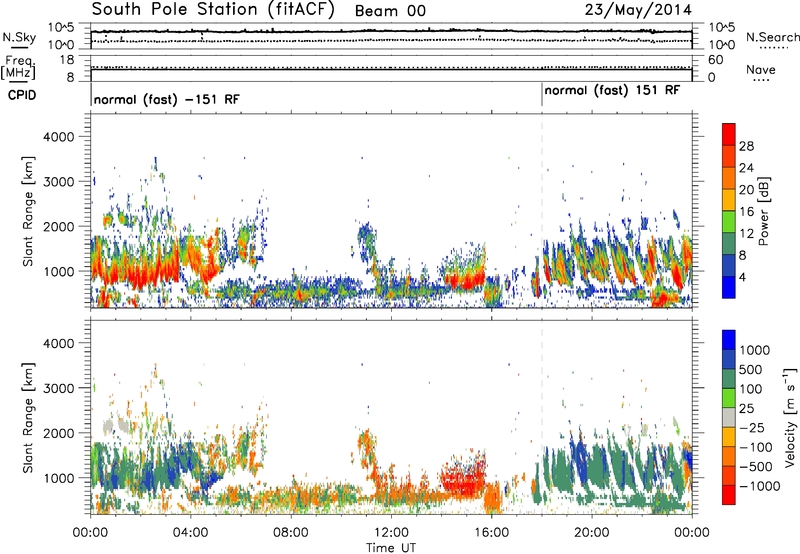Pick the blue 500–1000 m/s velocity segment

[729, 360]
